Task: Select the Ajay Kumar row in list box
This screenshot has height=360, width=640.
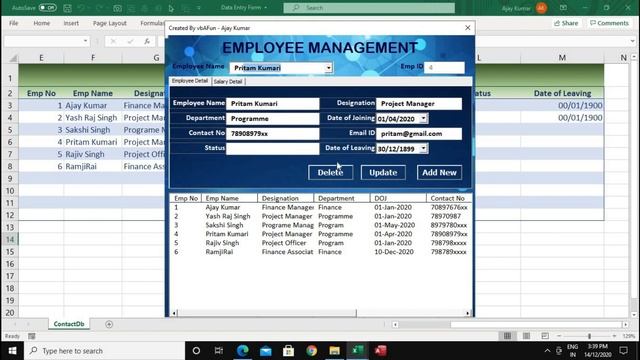Action: 320,207
